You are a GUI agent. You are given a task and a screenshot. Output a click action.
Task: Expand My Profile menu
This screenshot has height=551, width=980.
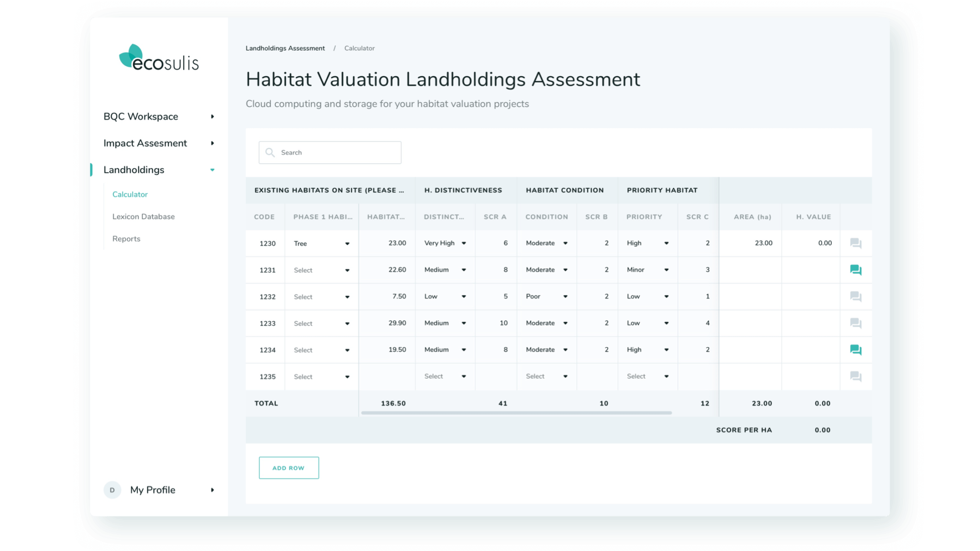pyautogui.click(x=212, y=490)
